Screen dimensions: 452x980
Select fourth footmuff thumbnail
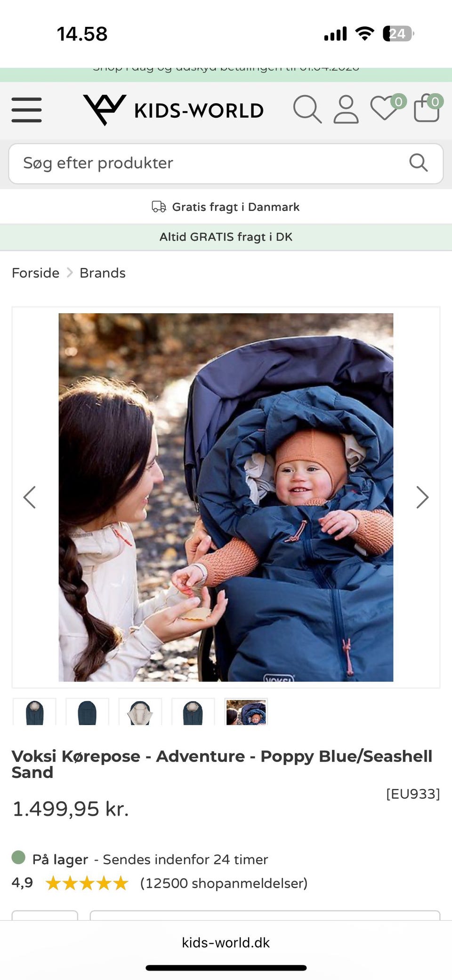point(193,712)
